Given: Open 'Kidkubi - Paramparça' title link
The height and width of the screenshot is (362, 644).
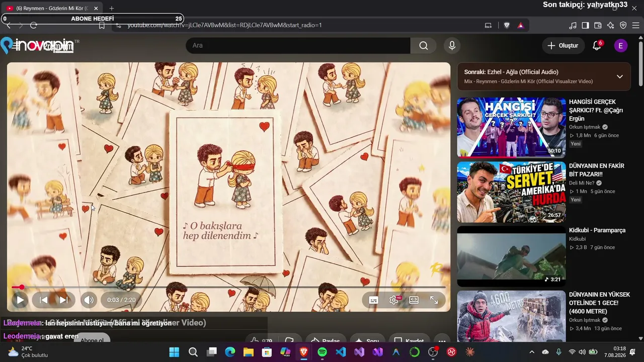Looking at the screenshot, I should (x=597, y=230).
